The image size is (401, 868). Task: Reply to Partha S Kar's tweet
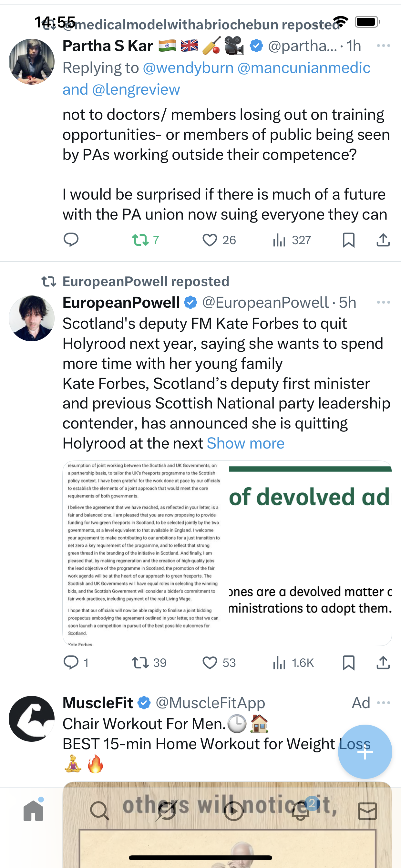pos(71,240)
